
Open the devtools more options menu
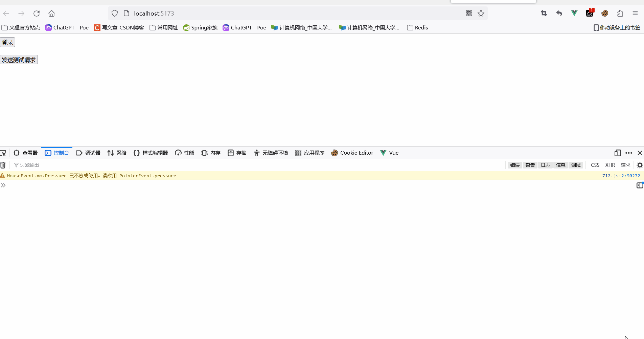click(629, 153)
